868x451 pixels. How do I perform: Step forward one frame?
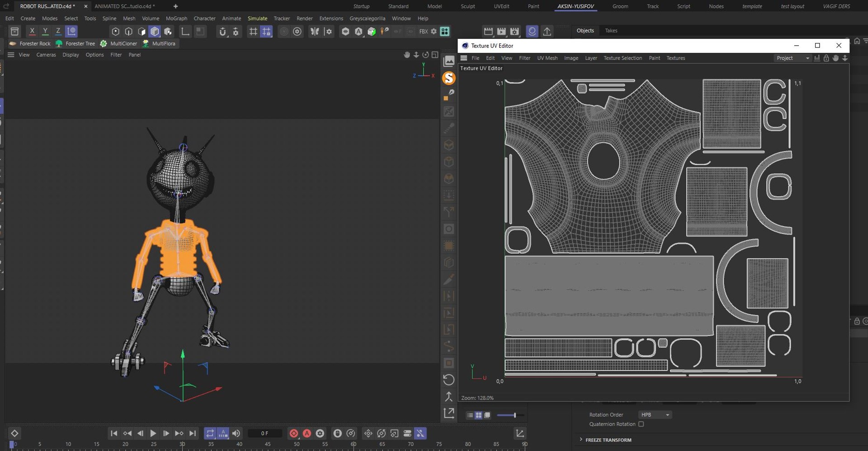[x=166, y=433]
